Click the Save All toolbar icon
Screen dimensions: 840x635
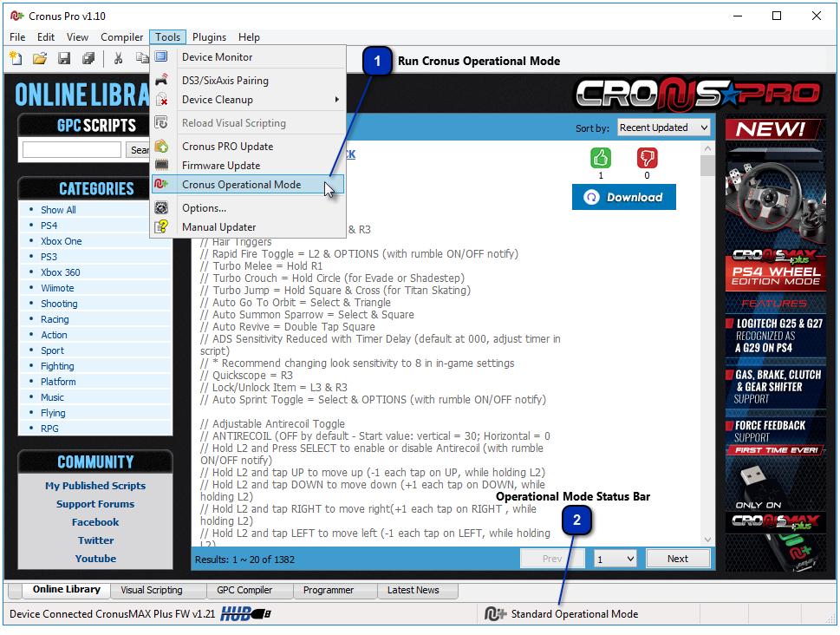(88, 58)
